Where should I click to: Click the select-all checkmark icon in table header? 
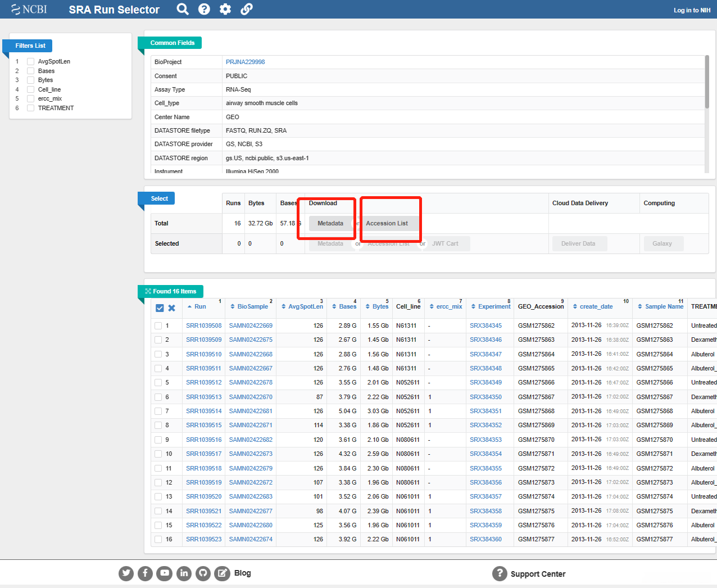(x=160, y=308)
